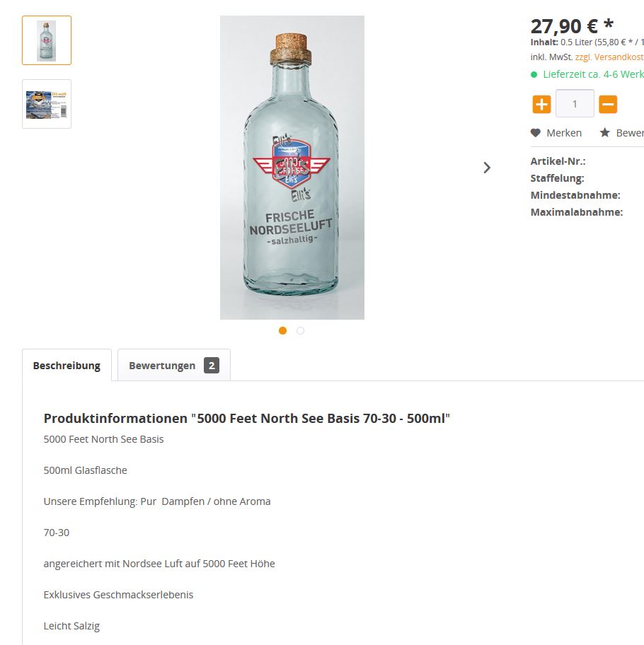Show next product image with right chevron
The image size is (644, 645).
pyautogui.click(x=487, y=168)
